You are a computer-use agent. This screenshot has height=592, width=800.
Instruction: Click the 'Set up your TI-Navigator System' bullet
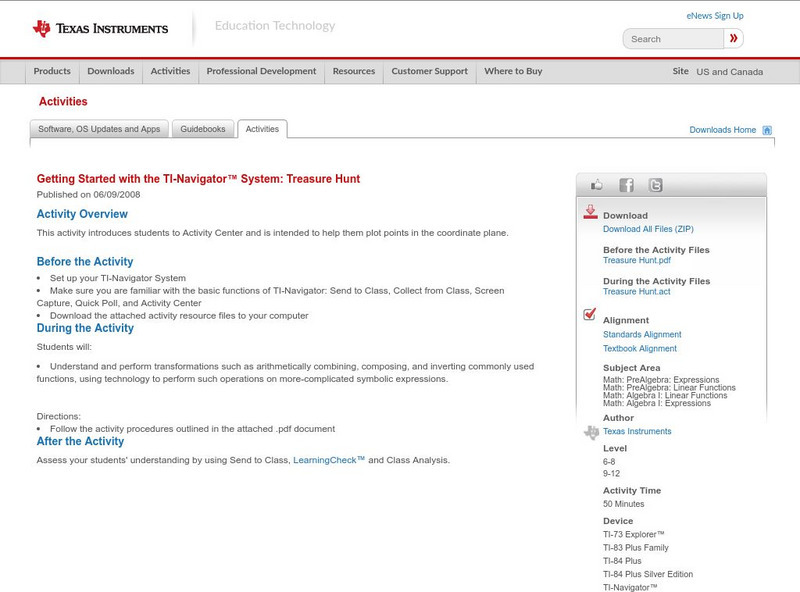tap(117, 278)
